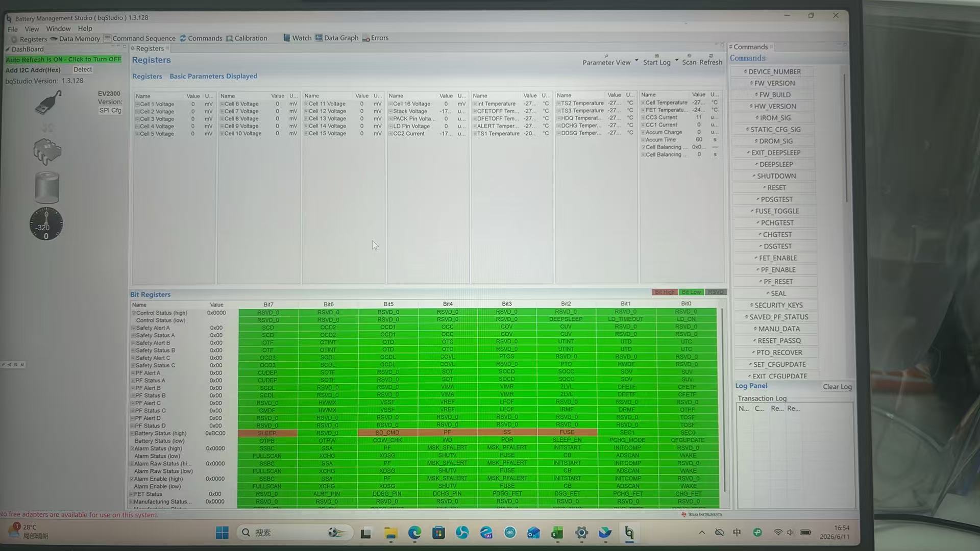Open the Watch tool
This screenshot has height=551, width=980.
(x=298, y=38)
